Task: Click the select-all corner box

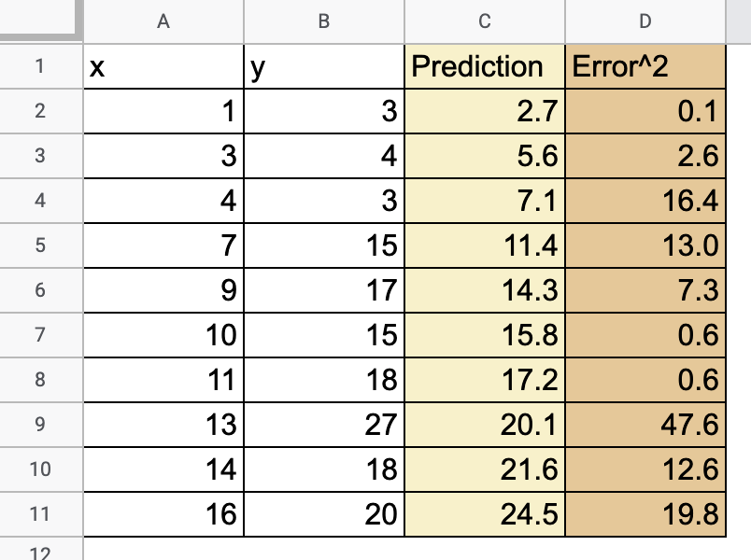Action: tap(42, 21)
